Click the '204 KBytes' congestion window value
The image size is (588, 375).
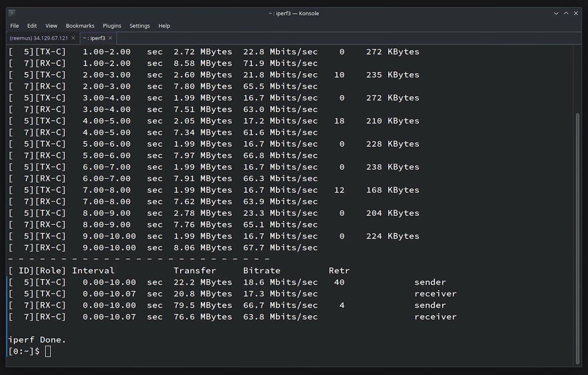click(393, 213)
